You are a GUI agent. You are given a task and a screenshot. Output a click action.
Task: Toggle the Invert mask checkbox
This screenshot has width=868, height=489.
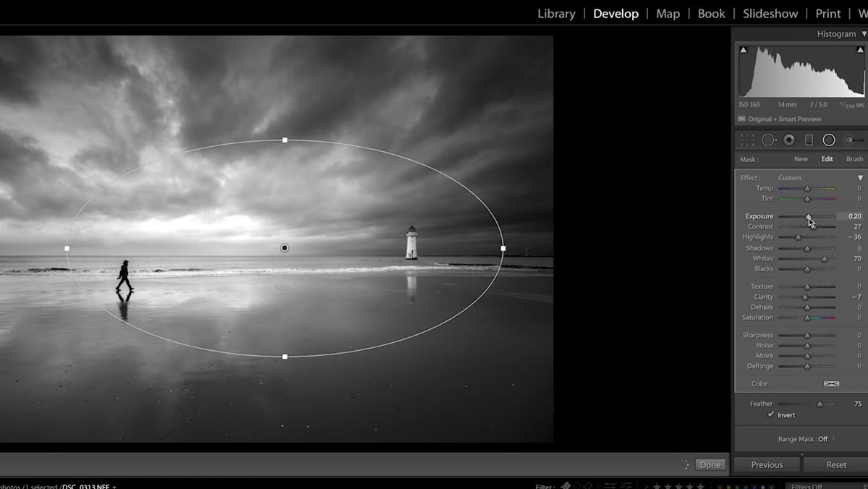pos(771,415)
